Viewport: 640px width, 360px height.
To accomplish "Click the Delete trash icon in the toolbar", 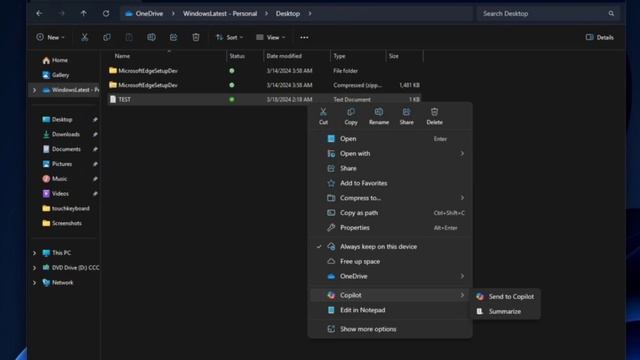I will 196,37.
